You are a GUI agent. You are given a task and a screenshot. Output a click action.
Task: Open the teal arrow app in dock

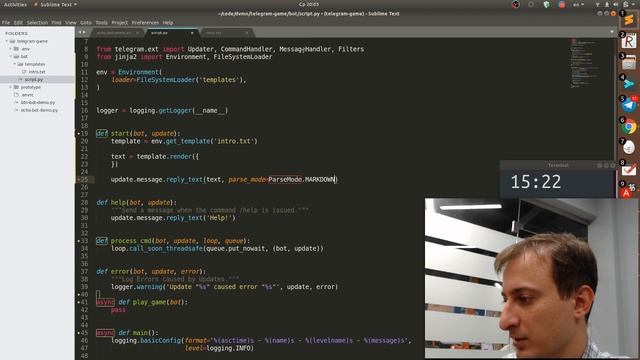click(629, 84)
